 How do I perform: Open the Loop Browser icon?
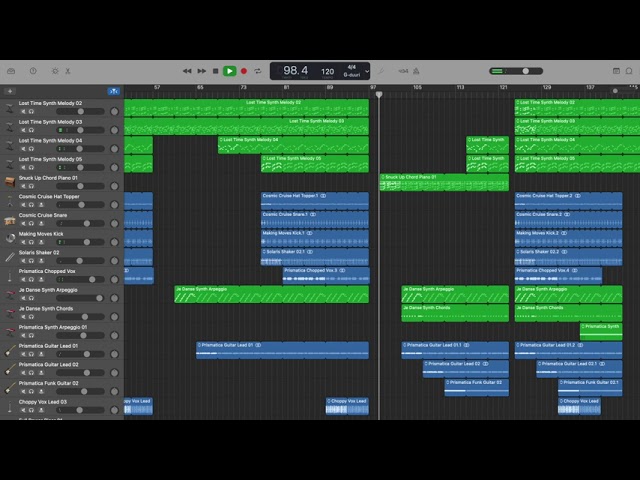coord(629,71)
